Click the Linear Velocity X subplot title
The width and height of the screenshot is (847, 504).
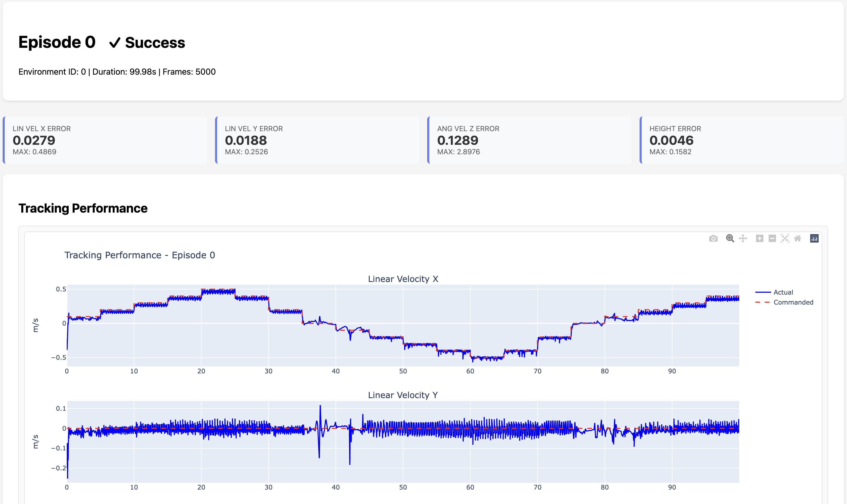coord(403,279)
